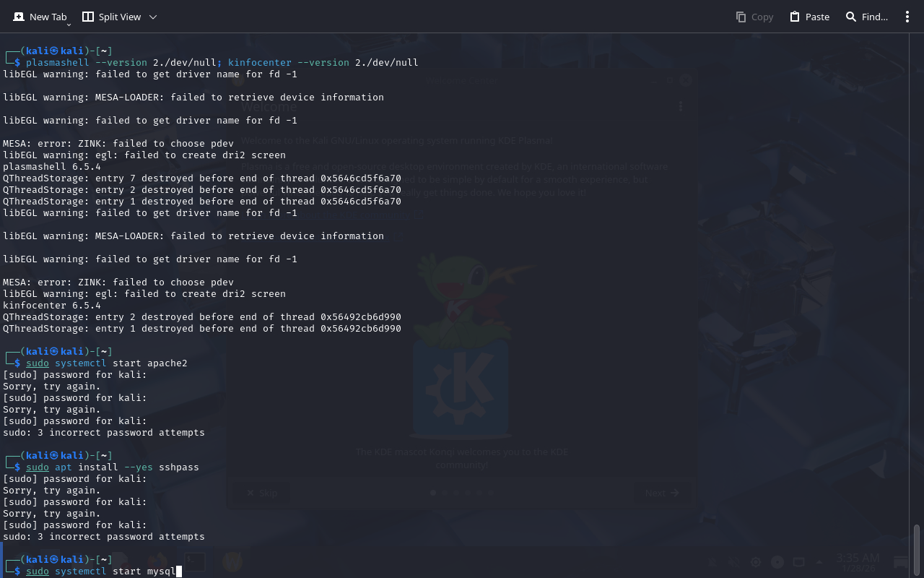Open a new terminal tab
Viewport: 924px width, 578px height.
point(40,17)
